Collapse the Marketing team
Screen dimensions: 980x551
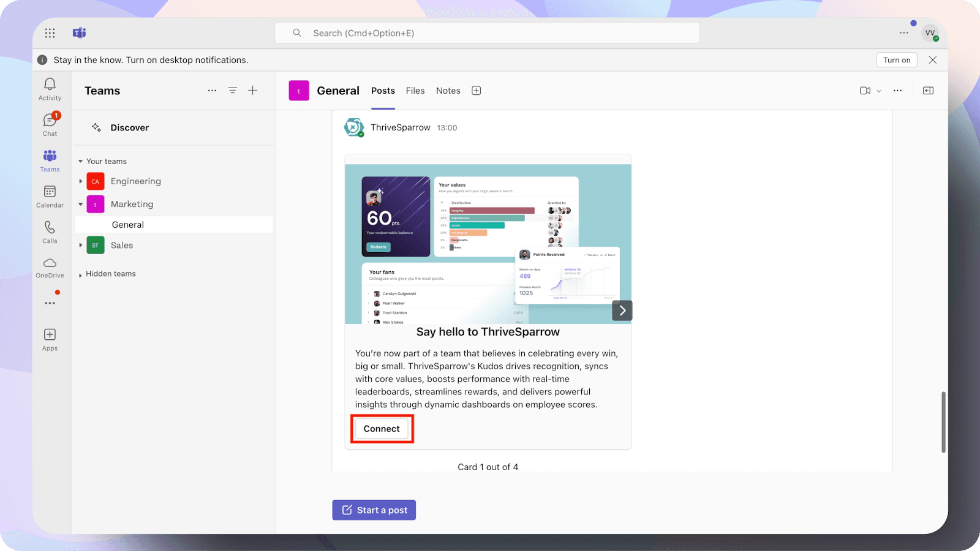81,204
